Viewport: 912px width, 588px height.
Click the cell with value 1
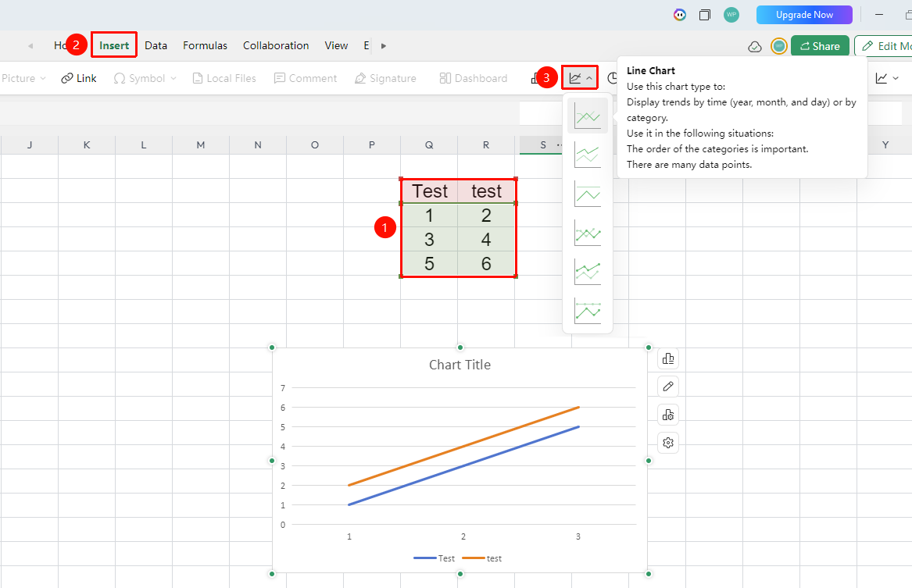point(429,216)
